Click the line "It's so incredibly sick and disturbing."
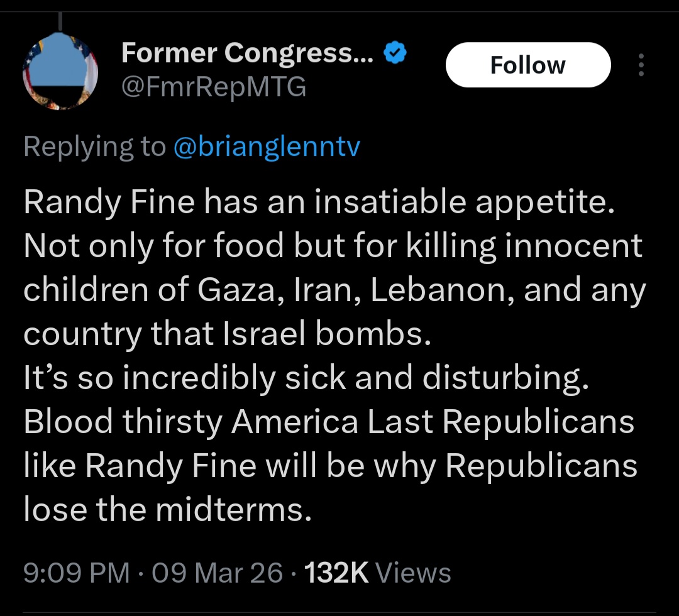The width and height of the screenshot is (679, 616). 307,378
